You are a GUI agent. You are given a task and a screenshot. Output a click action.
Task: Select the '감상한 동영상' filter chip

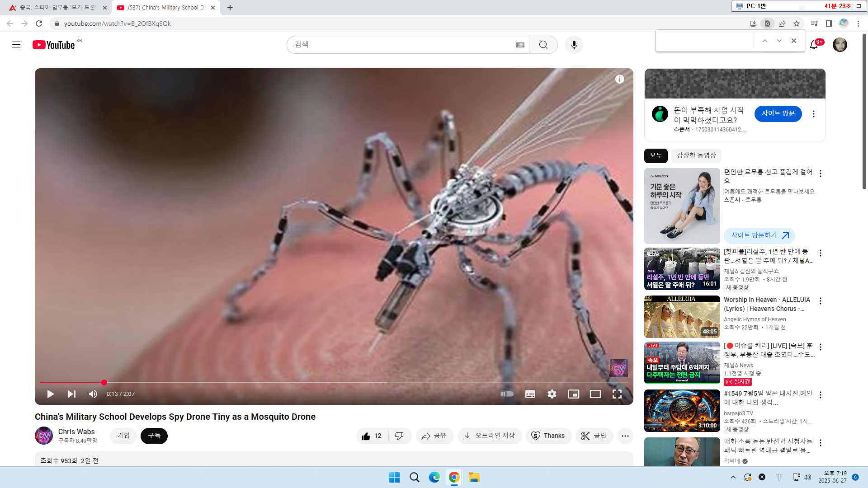coord(696,155)
